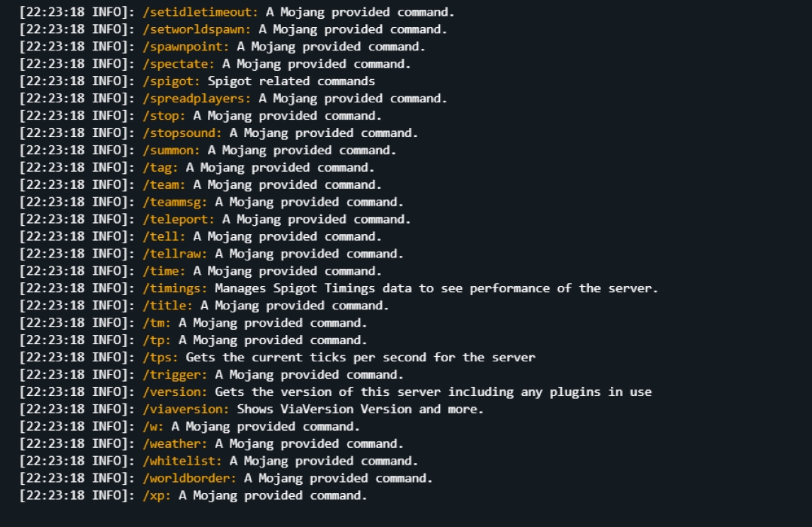This screenshot has height=527, width=812.
Task: Click the /tps command name
Action: pyautogui.click(x=160, y=358)
